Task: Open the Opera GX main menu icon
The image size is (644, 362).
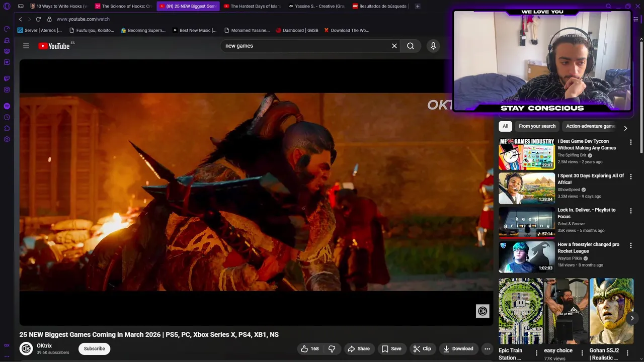Action: point(7,6)
